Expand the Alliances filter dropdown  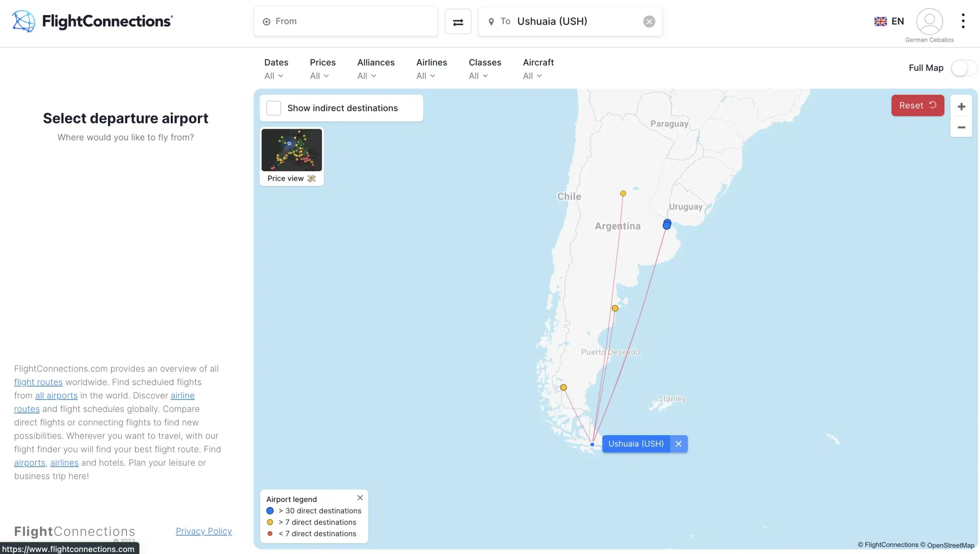point(376,69)
